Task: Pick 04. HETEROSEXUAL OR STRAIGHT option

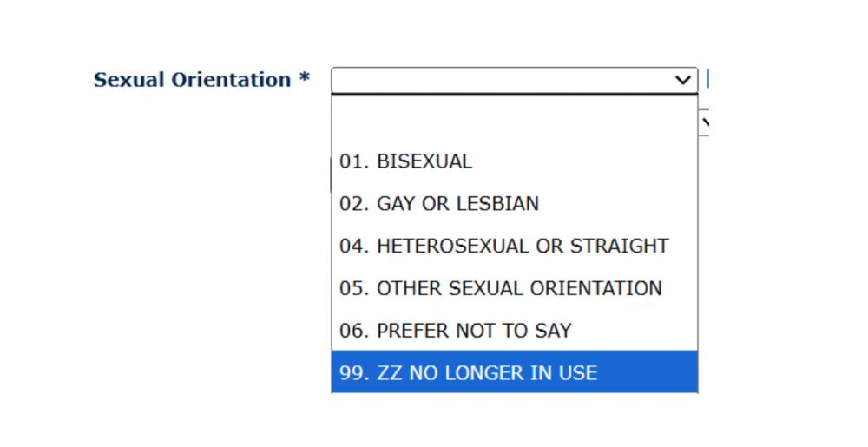Action: (x=503, y=246)
